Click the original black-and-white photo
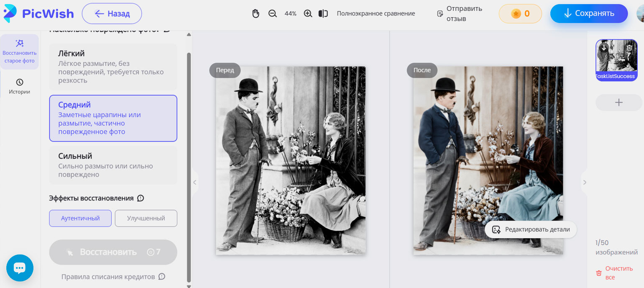 [291, 160]
